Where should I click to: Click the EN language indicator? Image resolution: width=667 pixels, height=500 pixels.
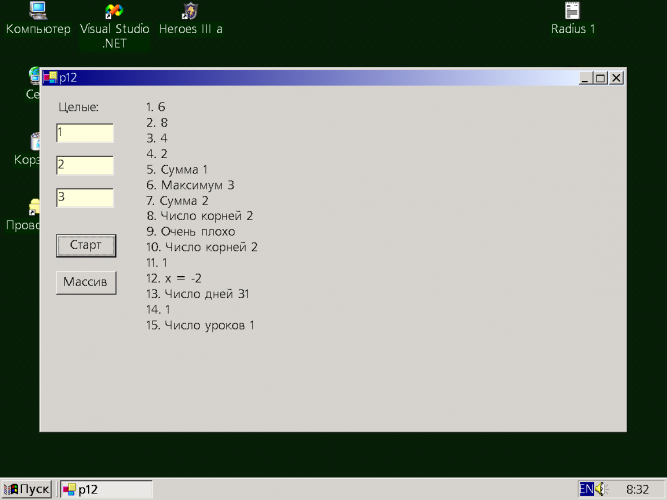click(587, 489)
